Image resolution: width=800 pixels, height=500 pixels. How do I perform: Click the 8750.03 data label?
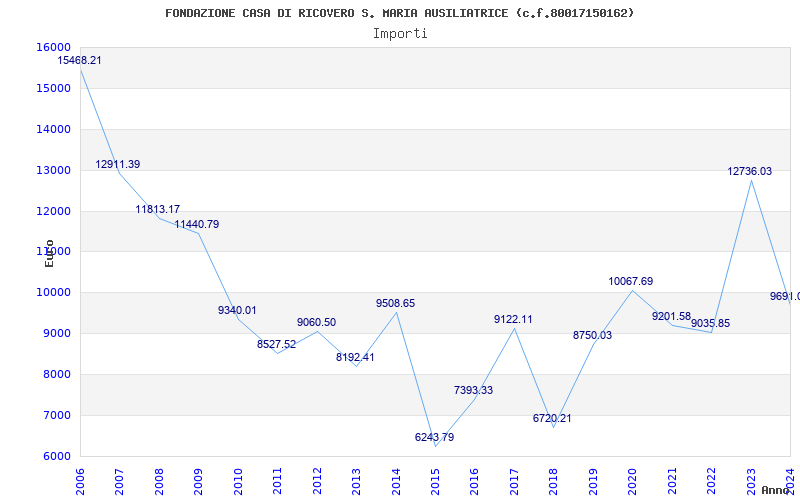[x=592, y=335]
